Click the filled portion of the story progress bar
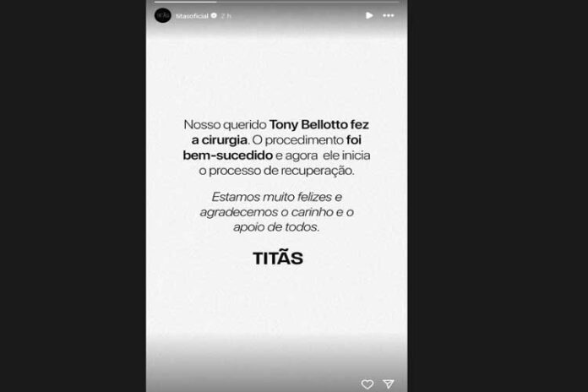This screenshot has height=392, width=588. [185, 2]
